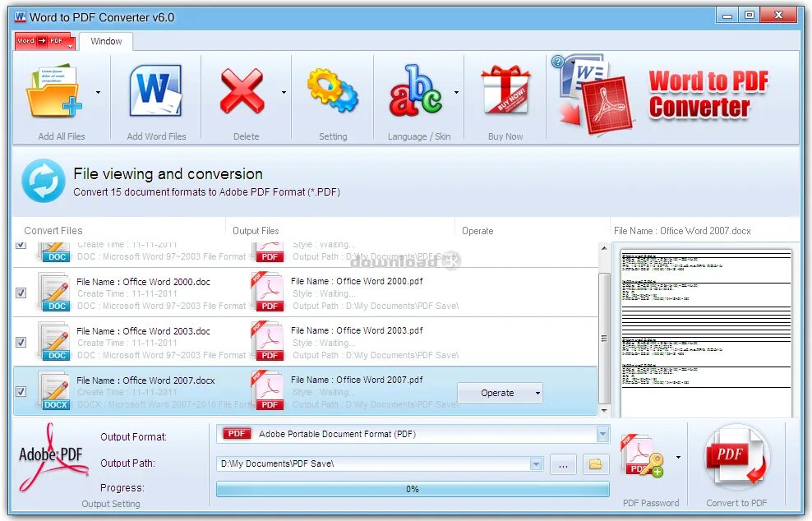Click the Adobe PDF logo
812x521 pixels.
[53, 458]
